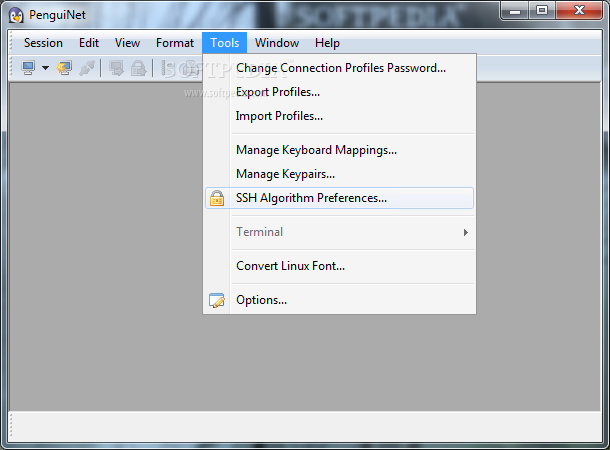Minimize the PenguiNet window
This screenshot has height=450, width=610.
[514, 11]
